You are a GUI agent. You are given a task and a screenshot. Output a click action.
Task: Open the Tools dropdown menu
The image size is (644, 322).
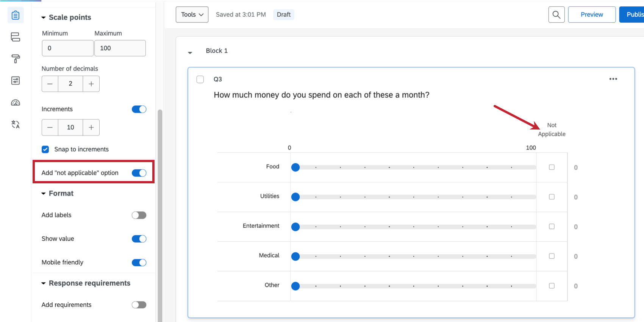click(x=192, y=15)
